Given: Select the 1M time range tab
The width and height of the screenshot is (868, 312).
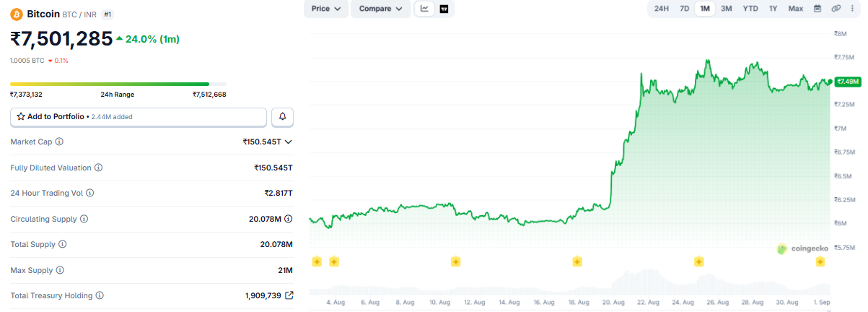Looking at the screenshot, I should pos(705,9).
